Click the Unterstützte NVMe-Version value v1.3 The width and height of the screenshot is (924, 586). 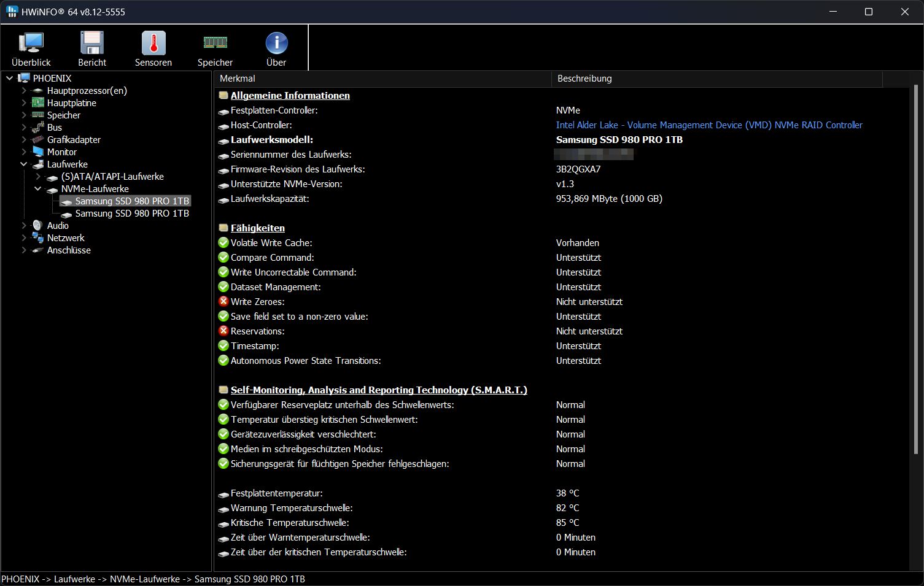565,183
